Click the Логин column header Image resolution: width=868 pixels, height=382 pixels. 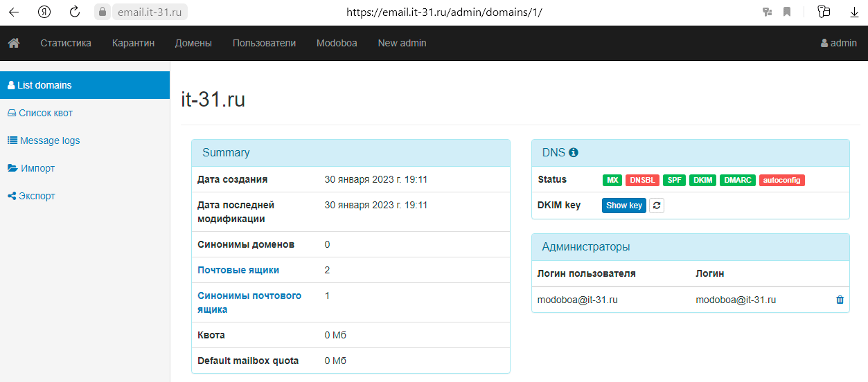pos(710,273)
